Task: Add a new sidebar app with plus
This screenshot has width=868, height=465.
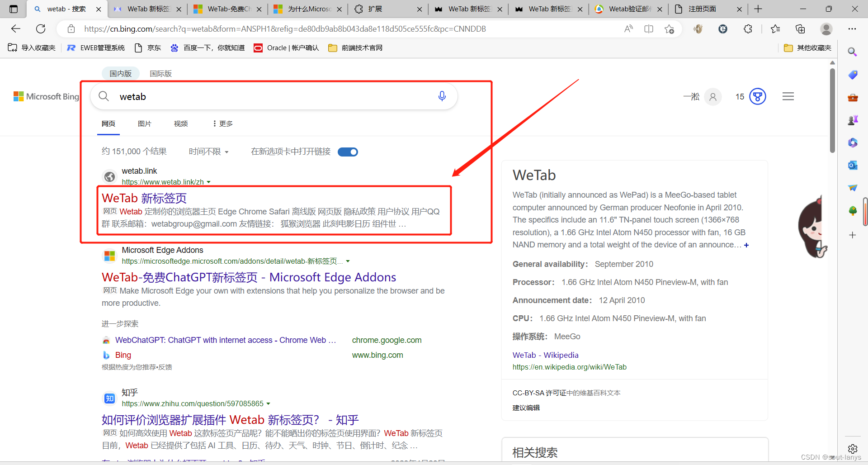Action: pyautogui.click(x=853, y=235)
